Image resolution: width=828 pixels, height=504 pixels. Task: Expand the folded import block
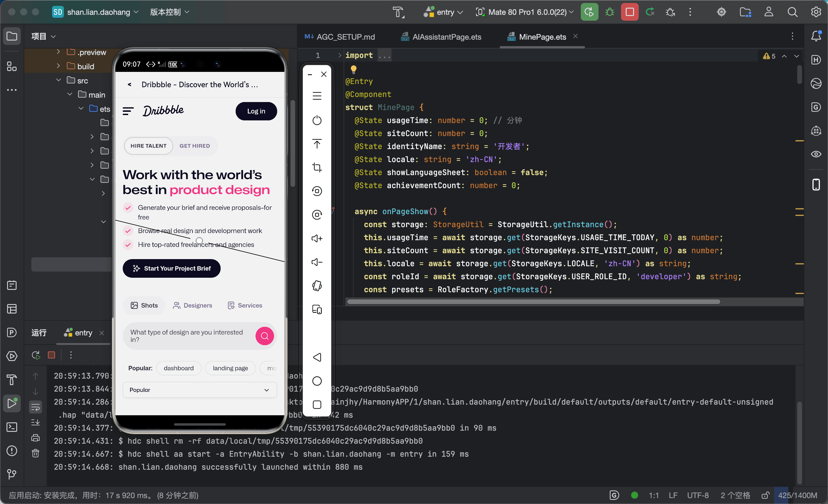coord(340,55)
